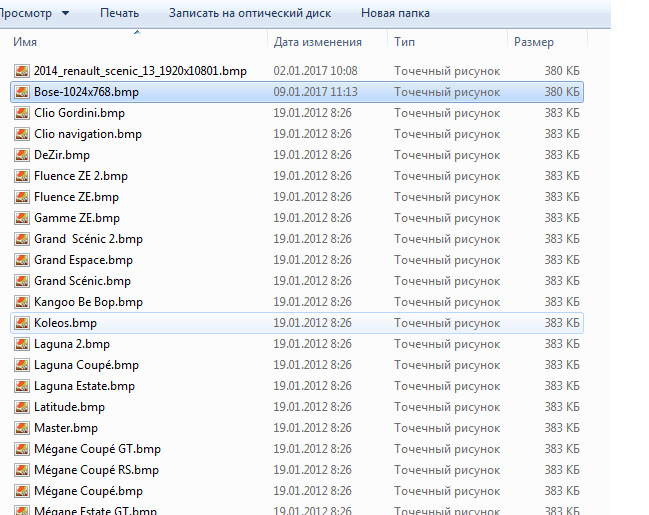Click Точечный рисунок type in Koleos.bmp row
This screenshot has width=649, height=515.
[447, 323]
